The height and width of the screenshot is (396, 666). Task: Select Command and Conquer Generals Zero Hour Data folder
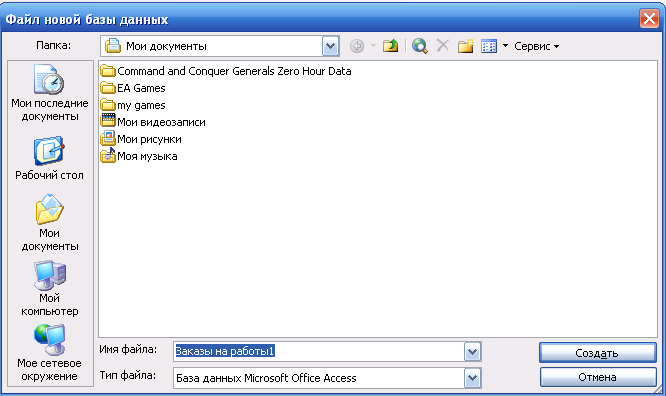[x=226, y=71]
